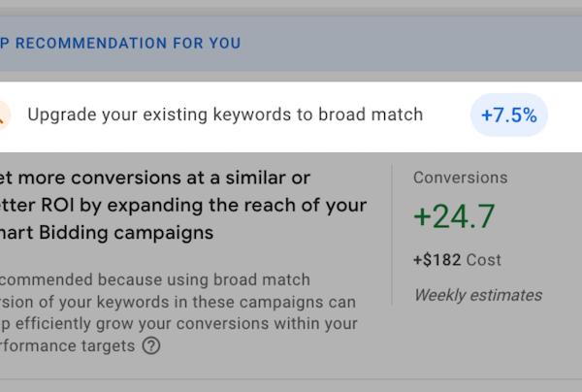This screenshot has width=582, height=392.
Task: Click the gray strip above the recommendation header
Action: point(291,8)
